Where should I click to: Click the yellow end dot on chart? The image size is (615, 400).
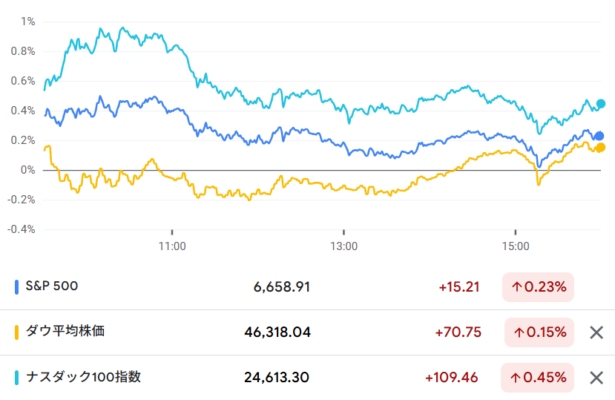600,147
